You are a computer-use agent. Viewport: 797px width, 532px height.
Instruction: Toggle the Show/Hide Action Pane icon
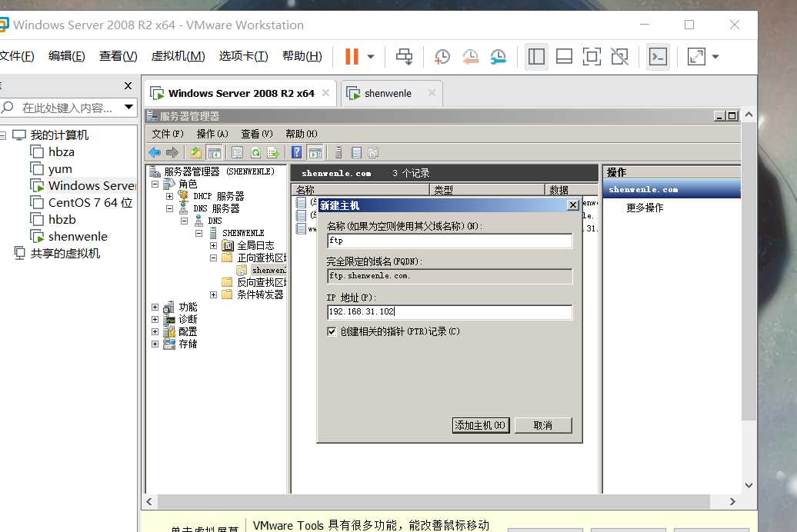click(315, 152)
